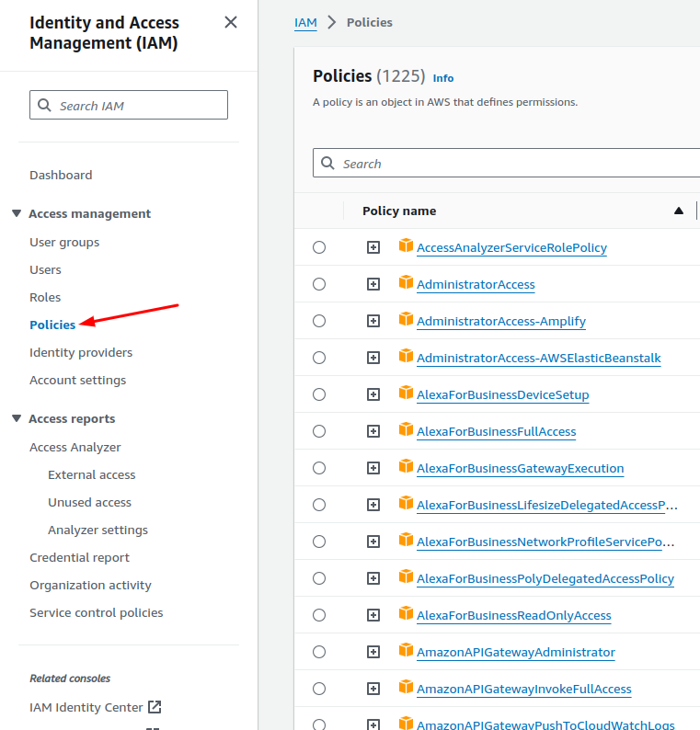The height and width of the screenshot is (730, 700).
Task: Select radio for AmazonAPIGatewayInvokeFullAccess
Action: 319,689
